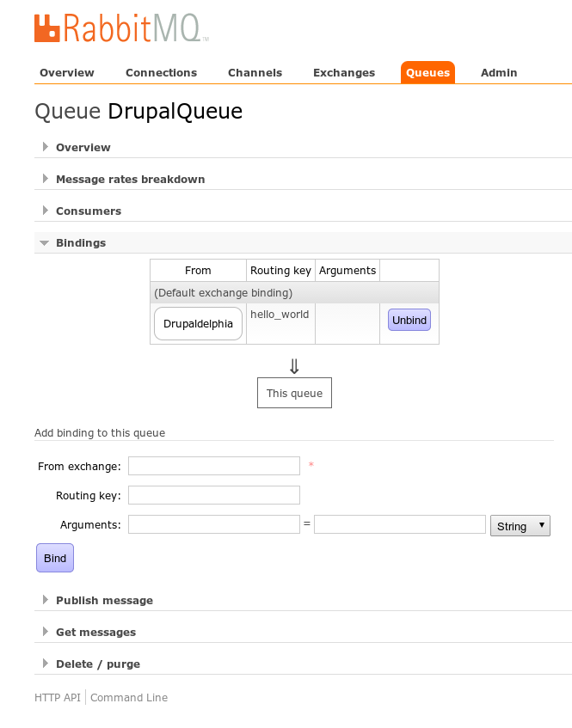
Task: Click the Bind button
Action: pos(55,558)
